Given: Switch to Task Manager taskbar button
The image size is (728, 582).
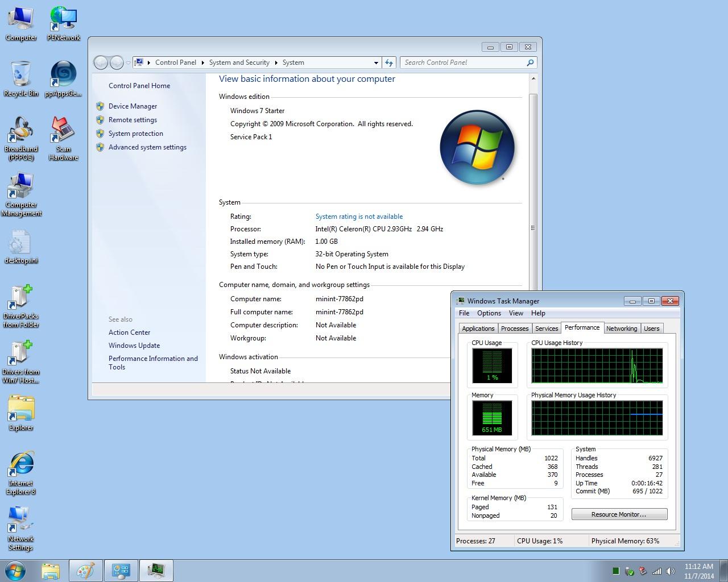Looking at the screenshot, I should point(156,570).
